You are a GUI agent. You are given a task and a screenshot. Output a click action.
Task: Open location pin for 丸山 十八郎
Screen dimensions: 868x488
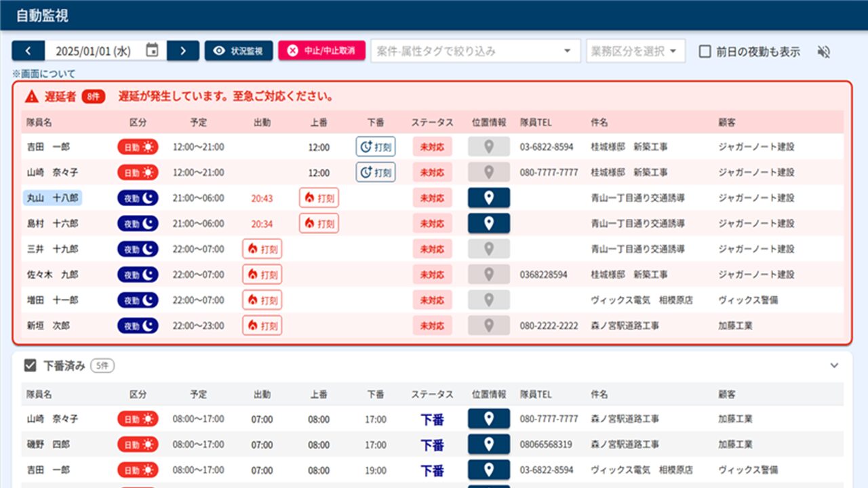[x=489, y=198]
